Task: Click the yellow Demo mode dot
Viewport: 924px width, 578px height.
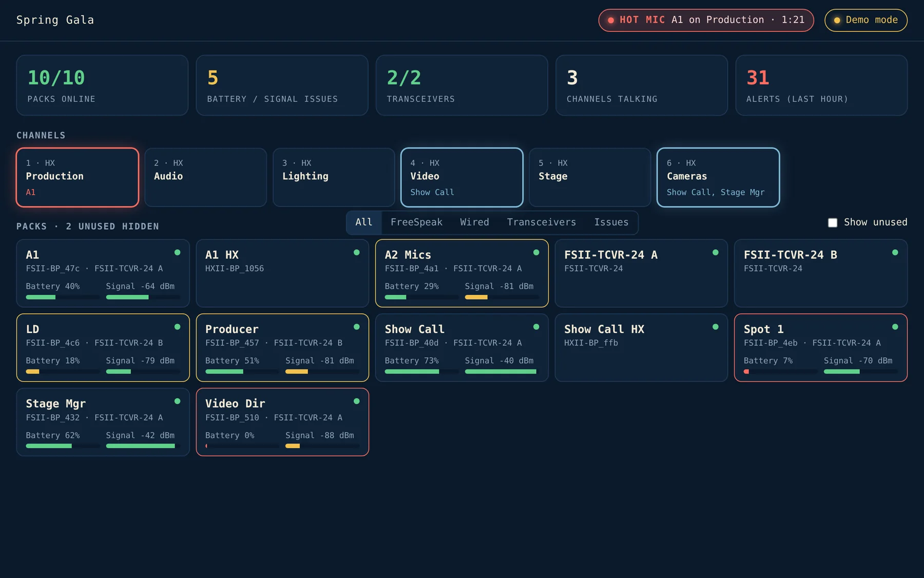Action: click(837, 20)
